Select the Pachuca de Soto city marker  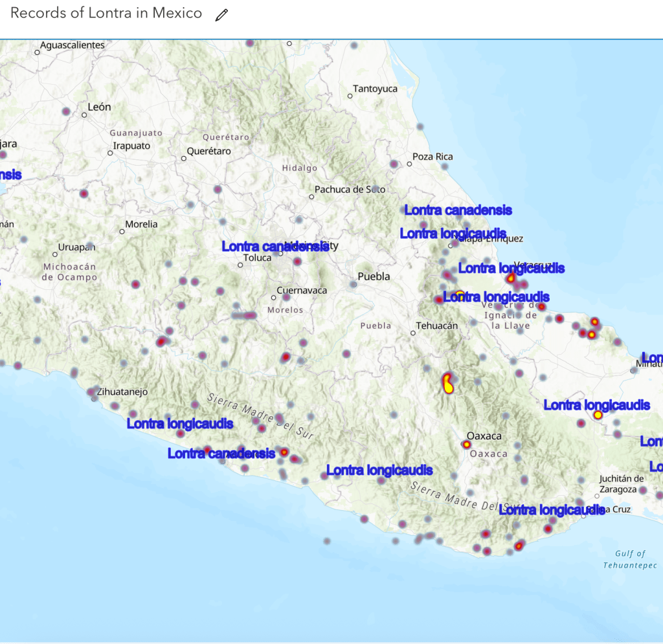[311, 197]
